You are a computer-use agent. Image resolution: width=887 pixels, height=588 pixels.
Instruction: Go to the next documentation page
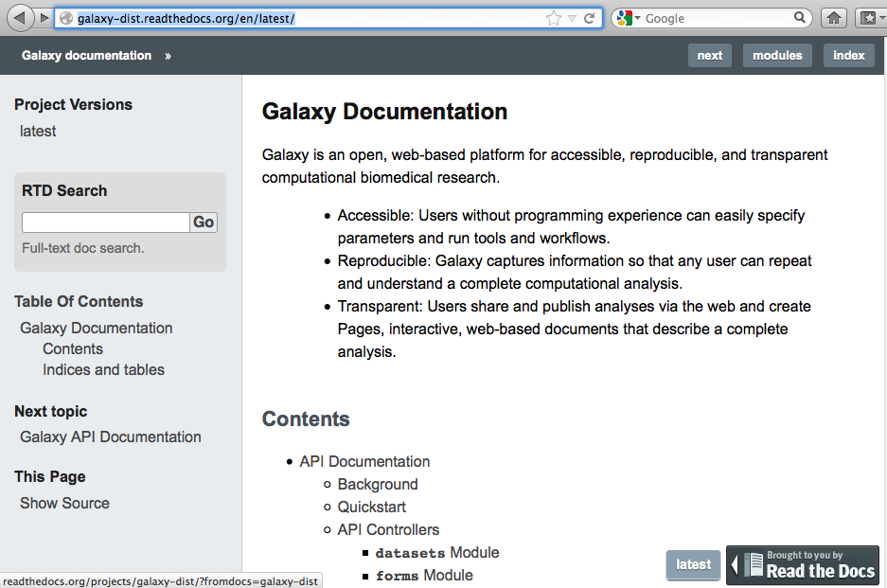709,56
